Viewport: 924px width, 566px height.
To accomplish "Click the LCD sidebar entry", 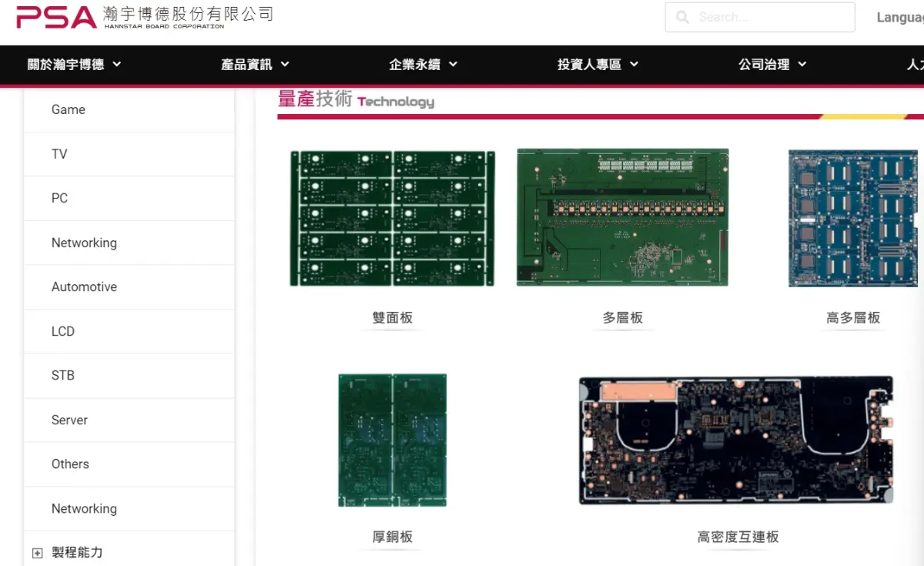I will (63, 331).
